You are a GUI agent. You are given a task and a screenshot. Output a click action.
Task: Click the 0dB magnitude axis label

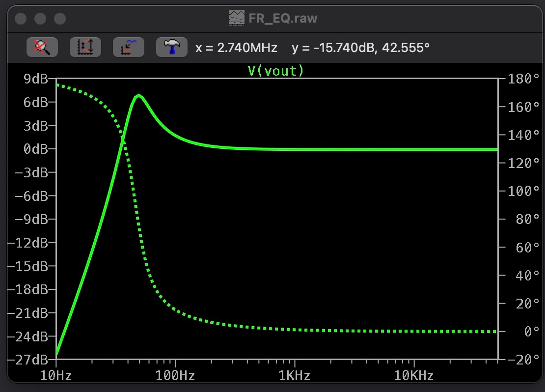pos(35,149)
